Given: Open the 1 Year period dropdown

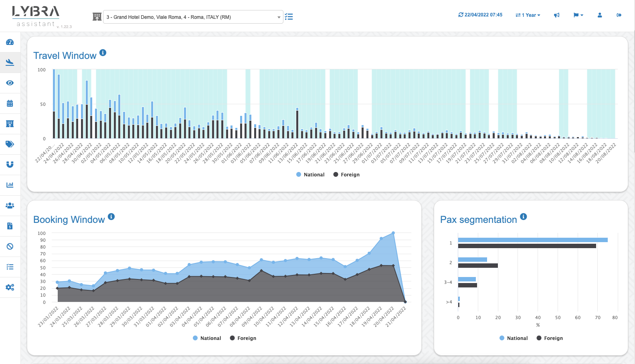Looking at the screenshot, I should click(x=528, y=15).
